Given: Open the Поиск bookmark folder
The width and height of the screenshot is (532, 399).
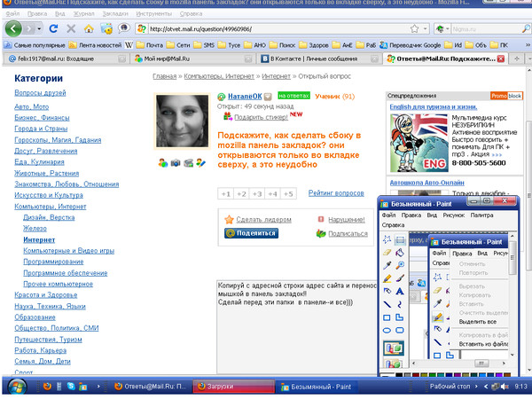Looking at the screenshot, I should click(x=282, y=45).
